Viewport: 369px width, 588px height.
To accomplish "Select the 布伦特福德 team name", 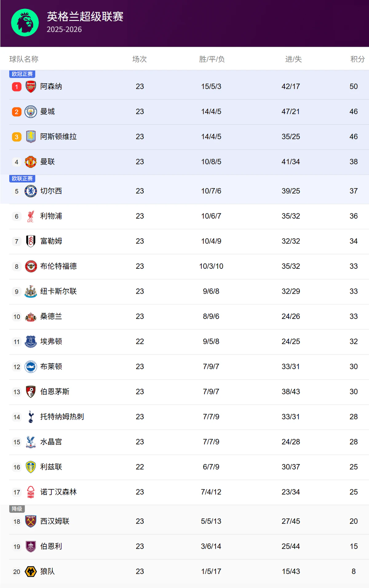I will click(58, 266).
